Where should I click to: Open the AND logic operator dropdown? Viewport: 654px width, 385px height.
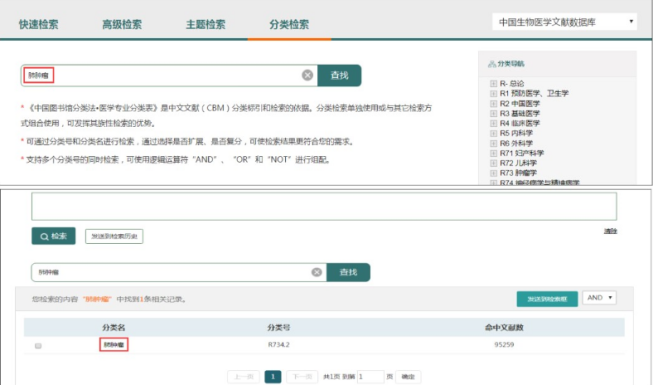click(599, 298)
